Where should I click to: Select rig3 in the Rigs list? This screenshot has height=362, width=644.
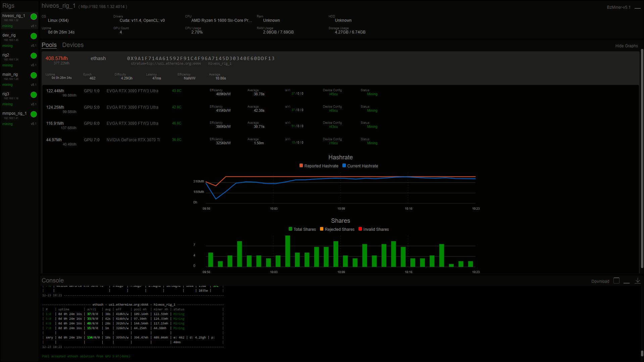6,94
